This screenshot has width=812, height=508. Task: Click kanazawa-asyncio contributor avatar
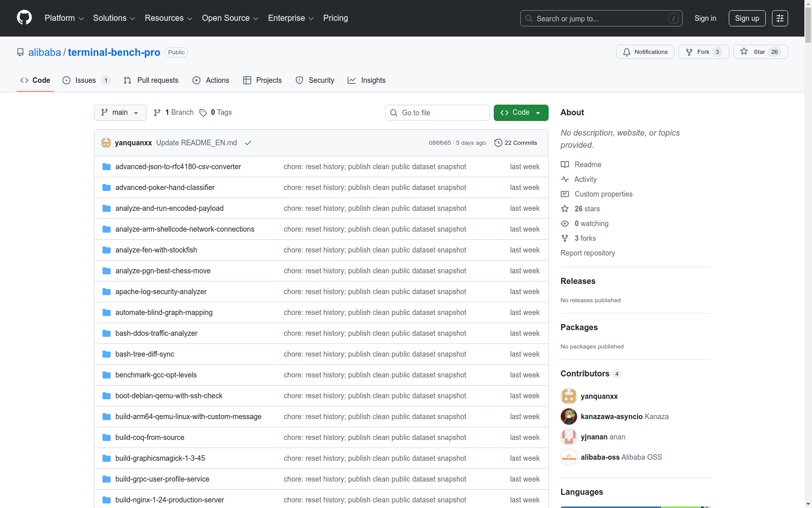[569, 417]
